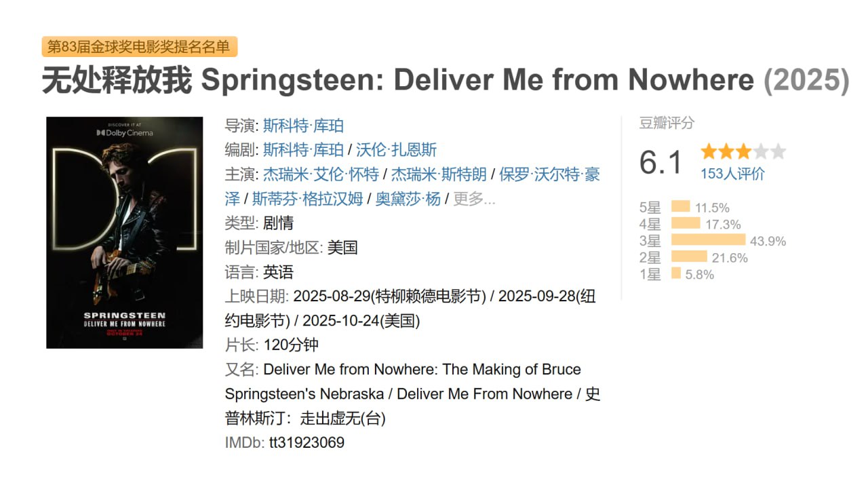Expand the cast list via 更多...
Screen dimensions: 868x477
474,199
